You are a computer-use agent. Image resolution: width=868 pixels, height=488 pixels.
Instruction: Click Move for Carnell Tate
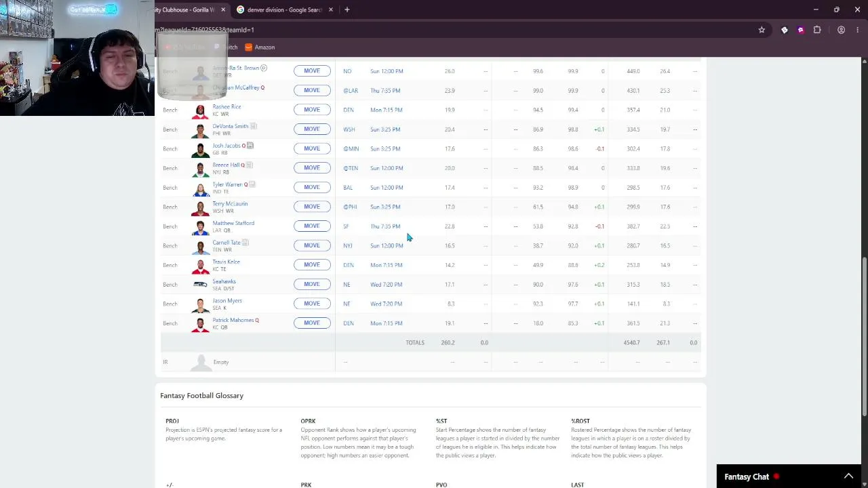(x=312, y=245)
